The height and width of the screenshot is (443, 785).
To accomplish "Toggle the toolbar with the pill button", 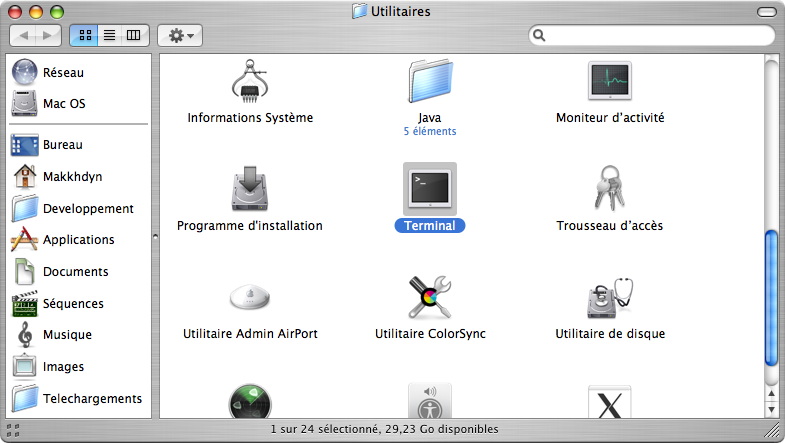I will tap(766, 12).
